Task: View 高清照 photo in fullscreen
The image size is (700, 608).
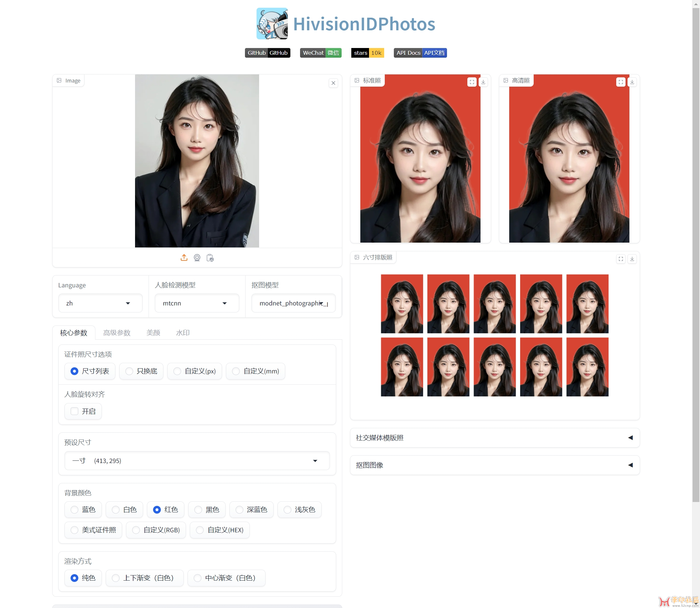Action: [621, 82]
